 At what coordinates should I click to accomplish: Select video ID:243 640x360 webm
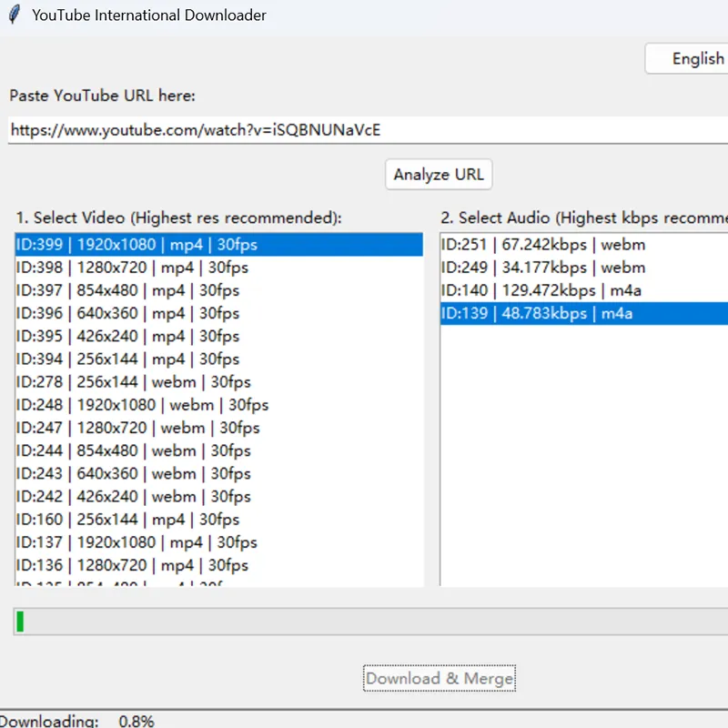pyautogui.click(x=219, y=473)
